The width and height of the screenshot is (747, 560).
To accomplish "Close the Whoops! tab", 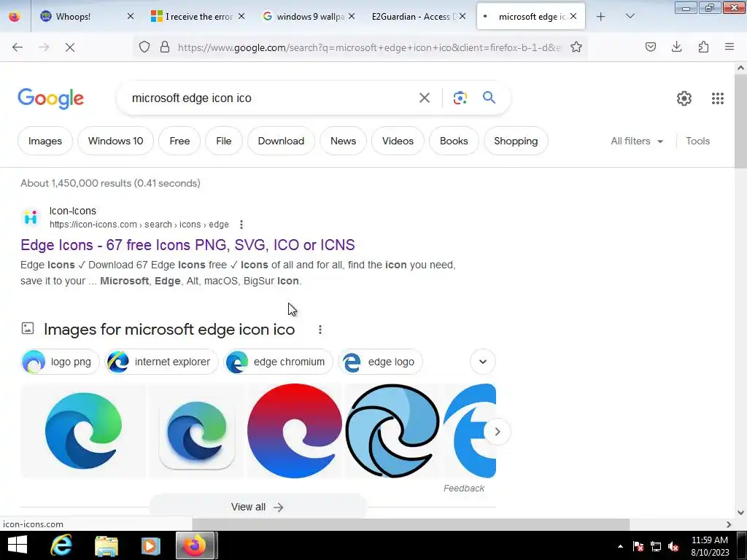I will coord(130,16).
